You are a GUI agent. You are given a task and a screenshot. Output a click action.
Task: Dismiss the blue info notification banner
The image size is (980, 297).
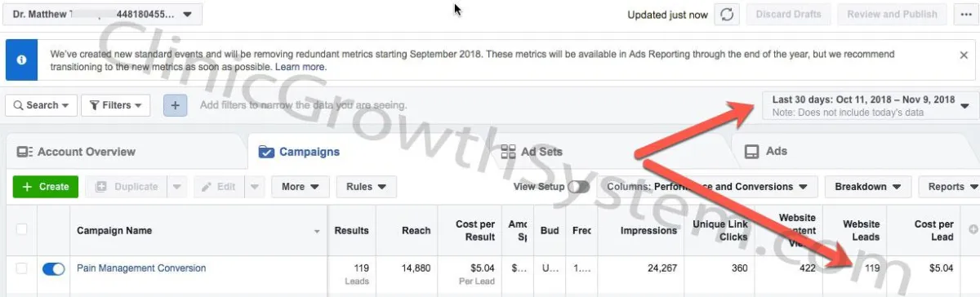(x=964, y=55)
